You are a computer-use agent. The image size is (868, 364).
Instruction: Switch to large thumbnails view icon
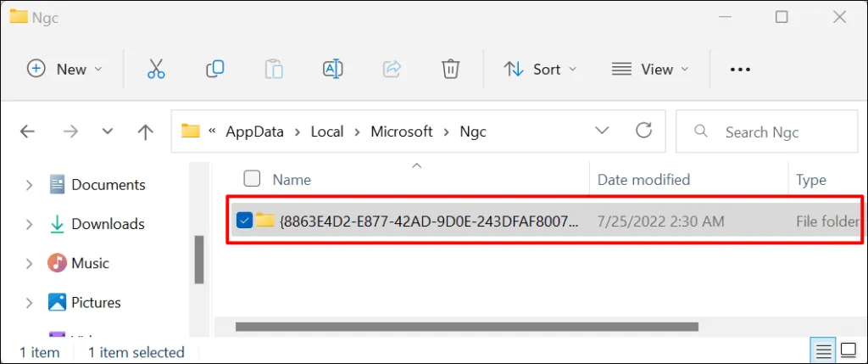[847, 351]
